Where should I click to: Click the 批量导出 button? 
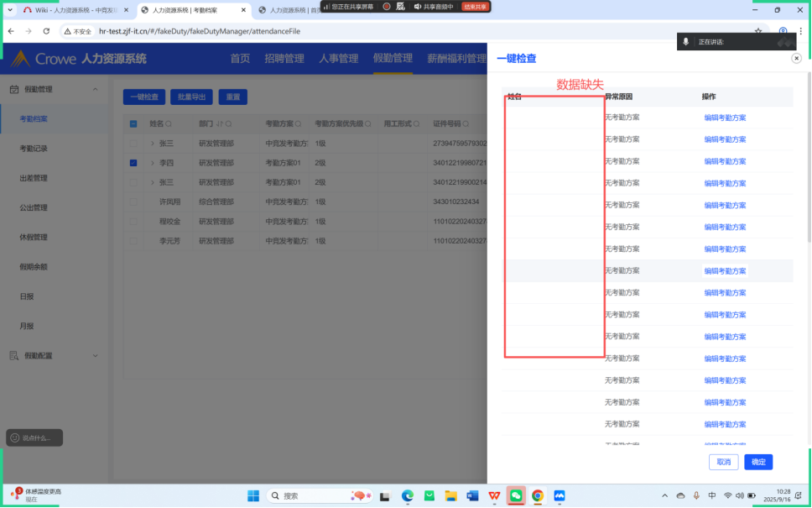191,97
